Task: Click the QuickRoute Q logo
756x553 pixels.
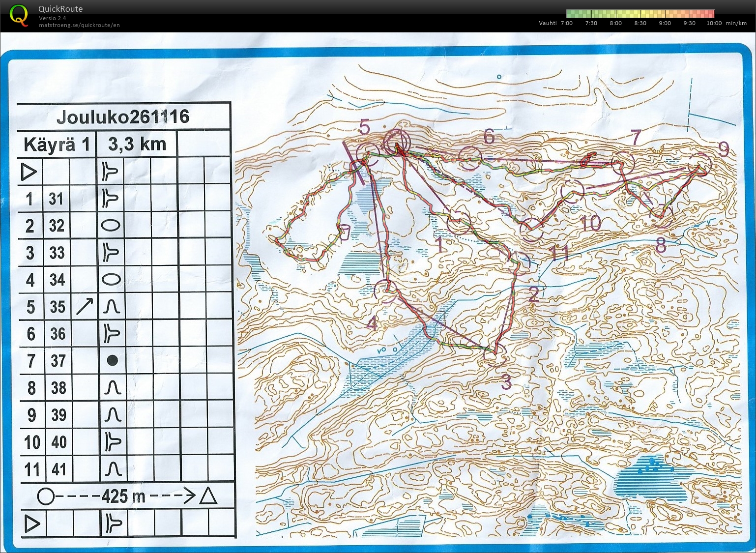Action: (x=19, y=15)
